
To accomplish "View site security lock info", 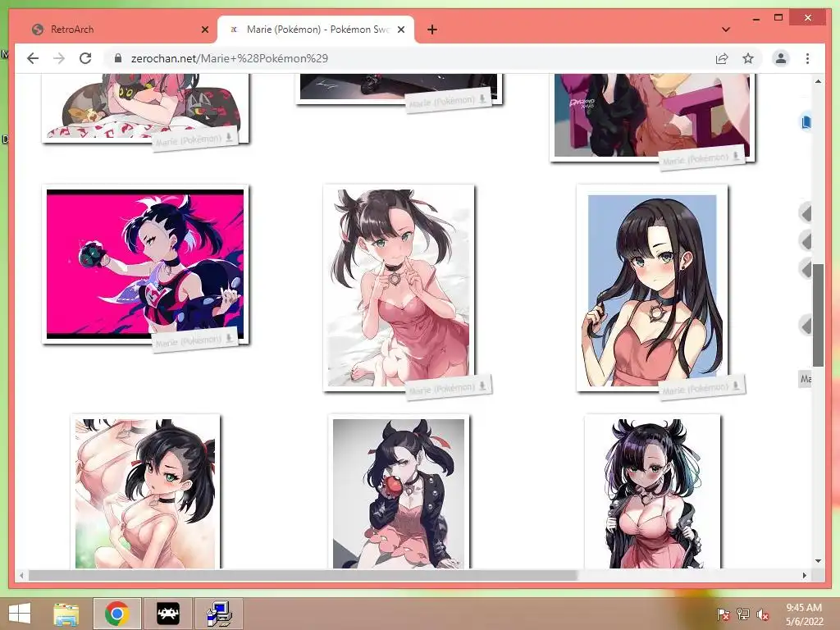I will (118, 58).
